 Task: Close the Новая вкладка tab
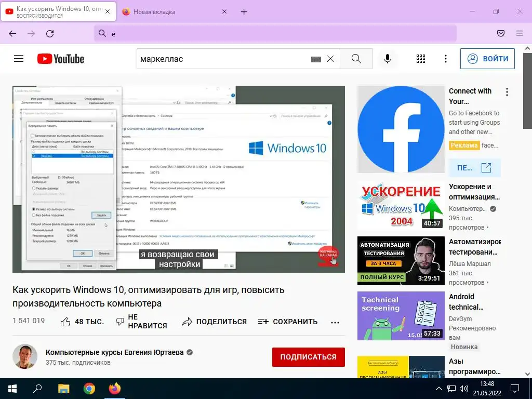click(224, 11)
